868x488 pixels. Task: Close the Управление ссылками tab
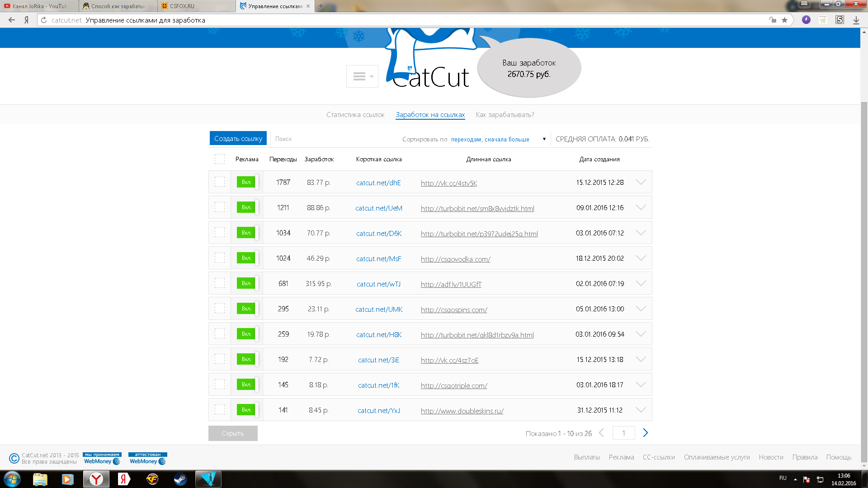308,6
